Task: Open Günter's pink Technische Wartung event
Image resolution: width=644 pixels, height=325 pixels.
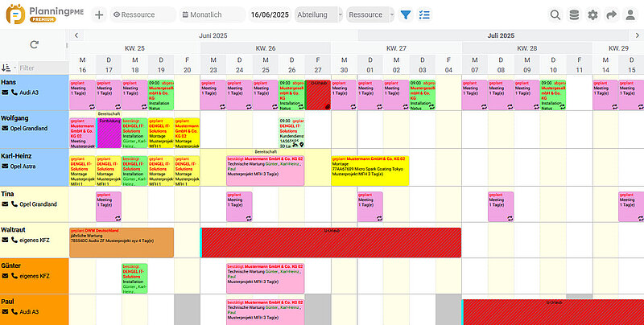Action: coord(266,278)
